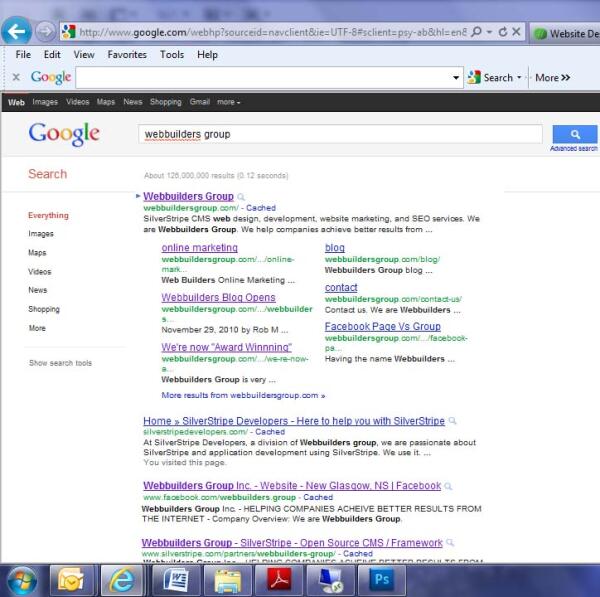Click preview magnifier beside SilverStripe Developers result

[452, 421]
